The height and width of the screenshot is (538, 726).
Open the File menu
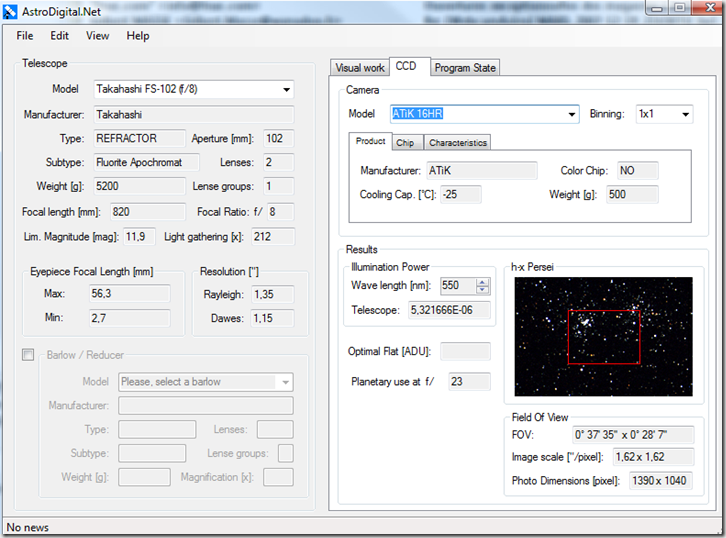(25, 36)
